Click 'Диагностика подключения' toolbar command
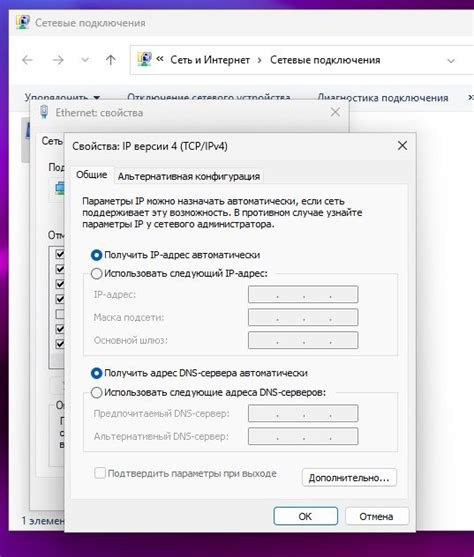 383,97
